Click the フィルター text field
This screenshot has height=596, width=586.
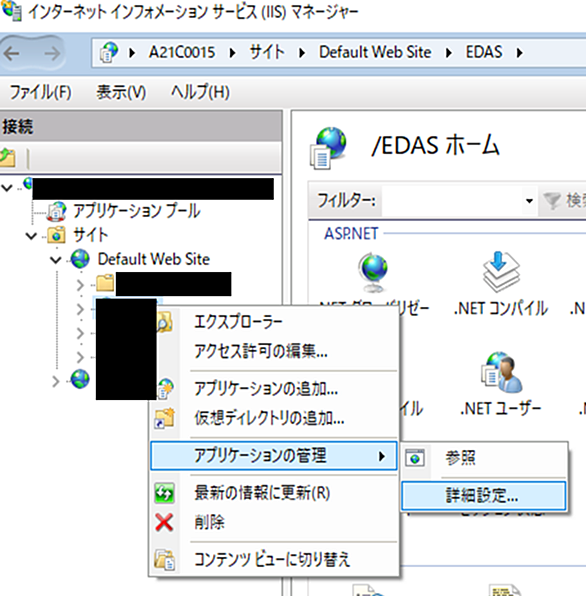[452, 201]
